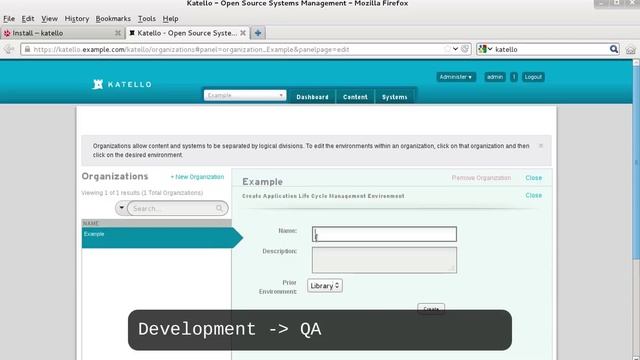
Task: Click the environment Name input field
Action: click(384, 234)
